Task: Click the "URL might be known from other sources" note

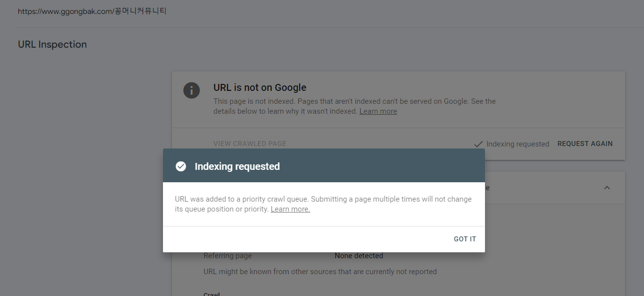Action: coord(320,272)
